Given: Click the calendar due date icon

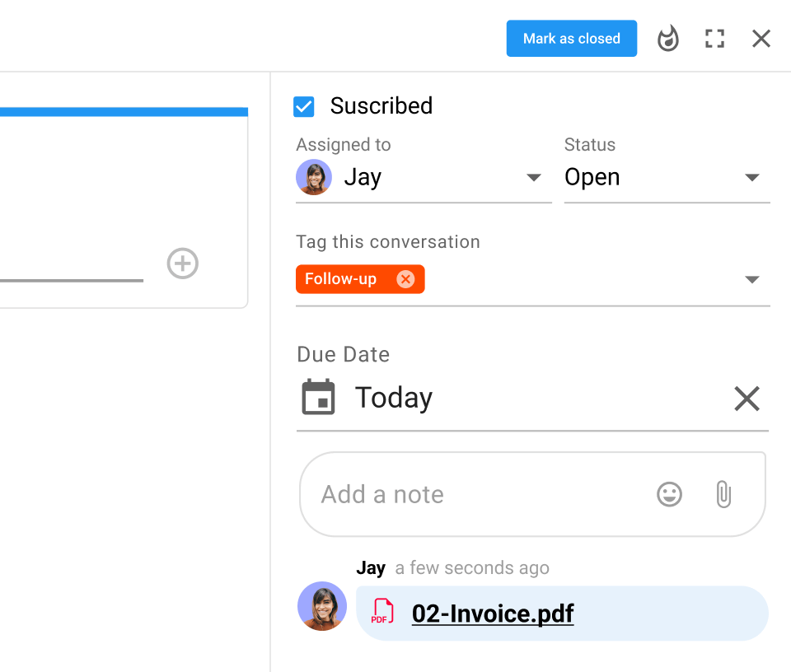Looking at the screenshot, I should click(x=318, y=398).
